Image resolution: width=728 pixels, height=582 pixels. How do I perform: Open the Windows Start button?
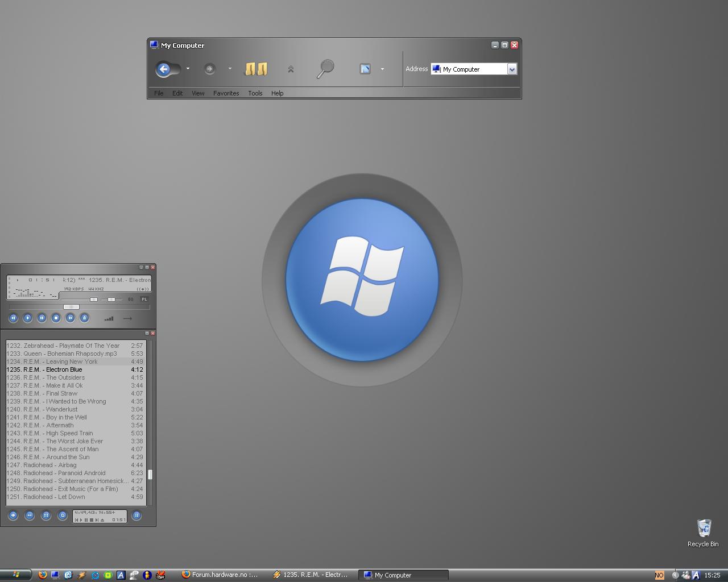pos(15,575)
